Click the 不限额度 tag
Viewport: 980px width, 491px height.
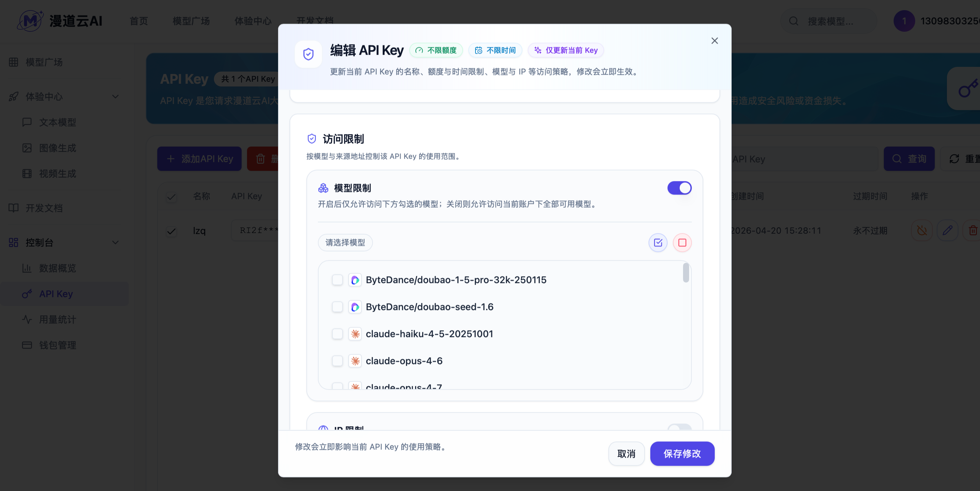click(436, 50)
